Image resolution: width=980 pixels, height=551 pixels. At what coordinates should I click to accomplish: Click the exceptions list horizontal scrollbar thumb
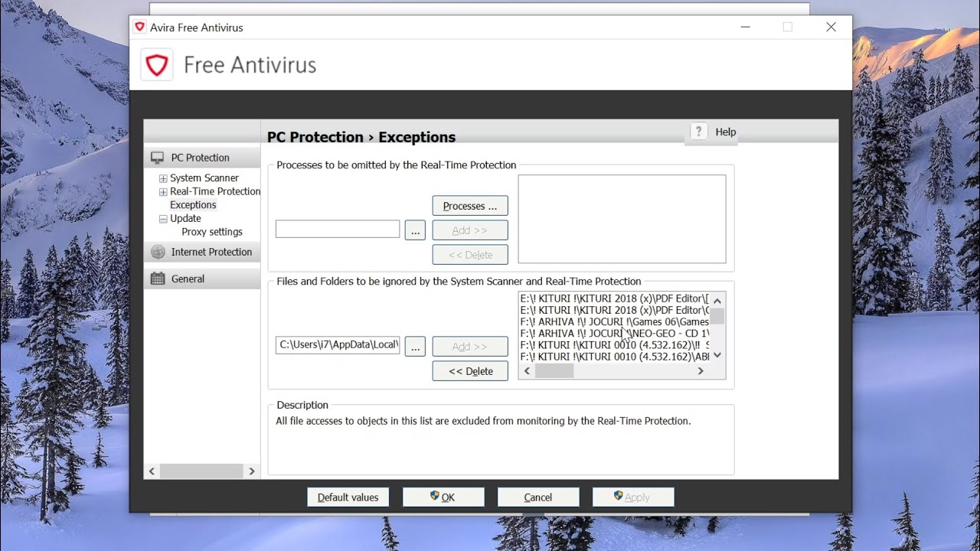(554, 371)
